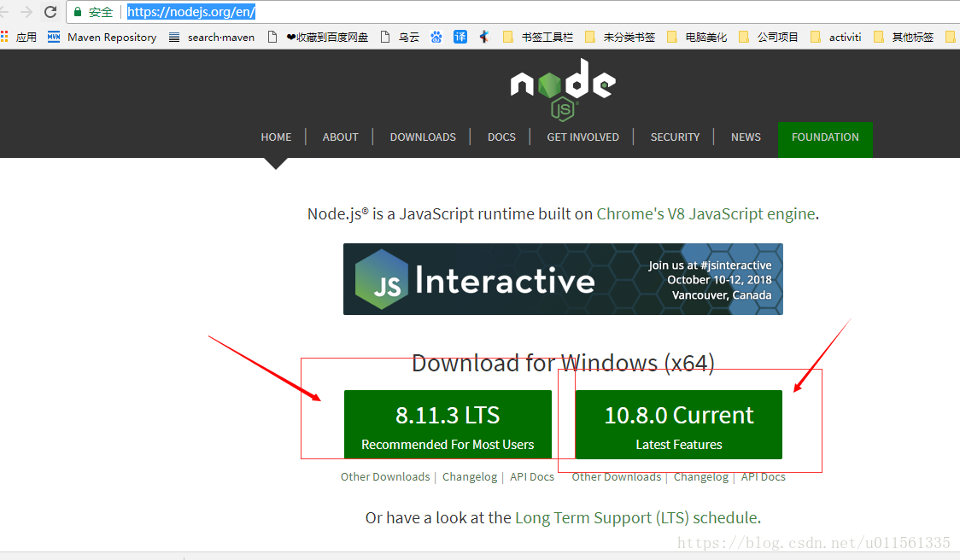
Task: Open the 电脑美化 bookmark folder
Action: (x=697, y=37)
